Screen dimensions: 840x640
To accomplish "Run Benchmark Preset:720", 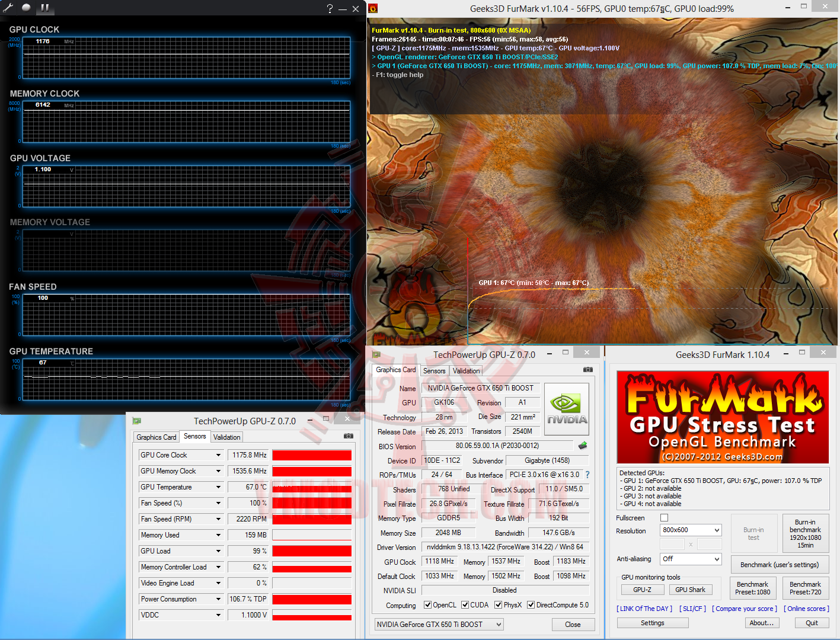I will pyautogui.click(x=806, y=588).
